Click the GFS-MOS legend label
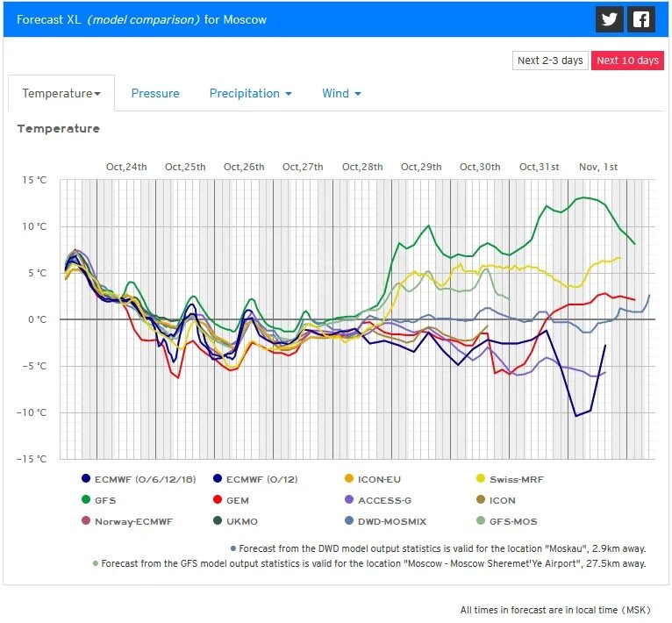Screen dimensions: 672x623 [x=513, y=521]
